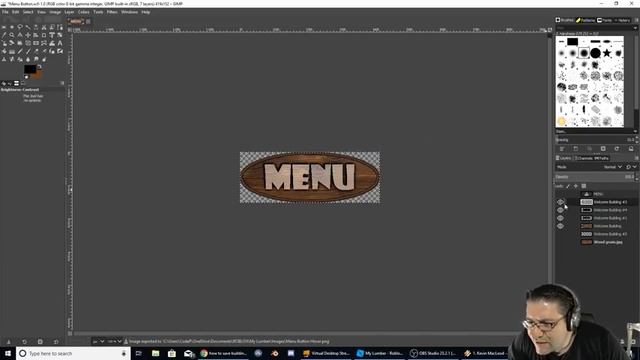Open brush filter field dropdown arrow
Screen dimensions: 640x360
coord(635,28)
